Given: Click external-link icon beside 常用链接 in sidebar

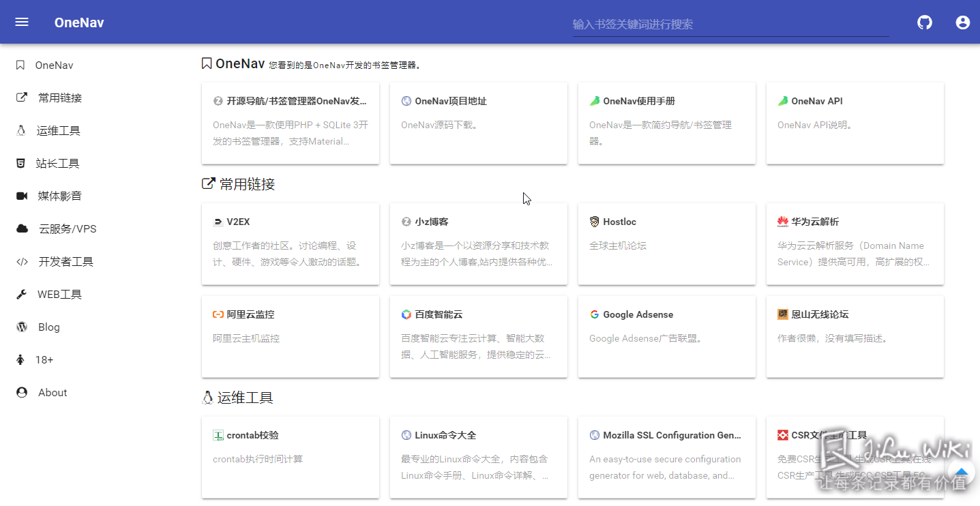Looking at the screenshot, I should point(22,98).
